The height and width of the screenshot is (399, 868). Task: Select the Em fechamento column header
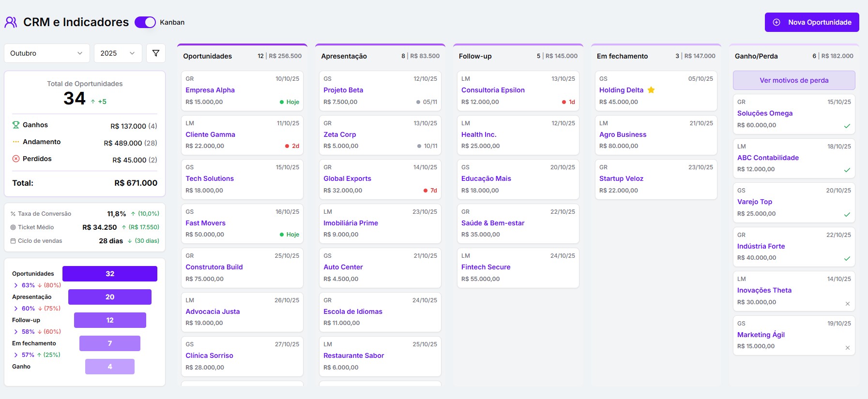click(622, 56)
